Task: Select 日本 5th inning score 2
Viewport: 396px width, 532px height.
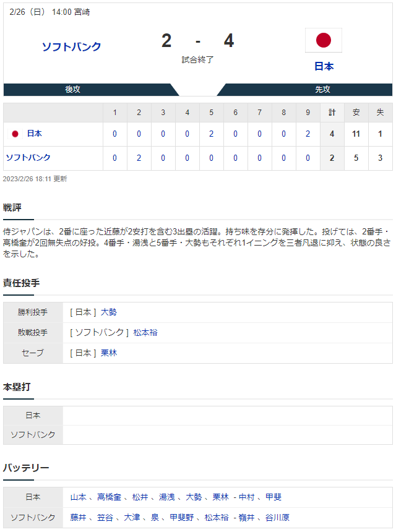Action: (211, 134)
